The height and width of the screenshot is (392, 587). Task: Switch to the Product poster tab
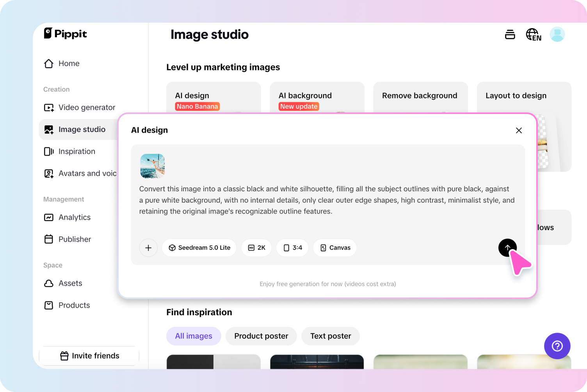tap(261, 336)
